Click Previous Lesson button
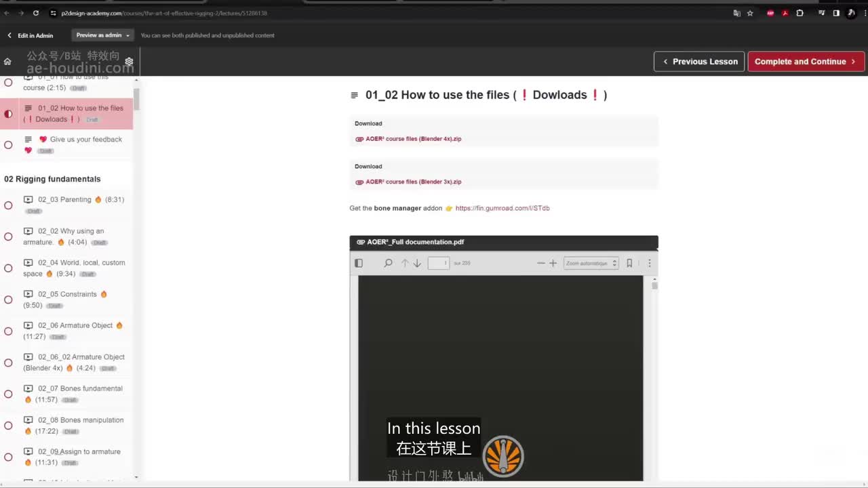The image size is (868, 488). (x=699, y=62)
